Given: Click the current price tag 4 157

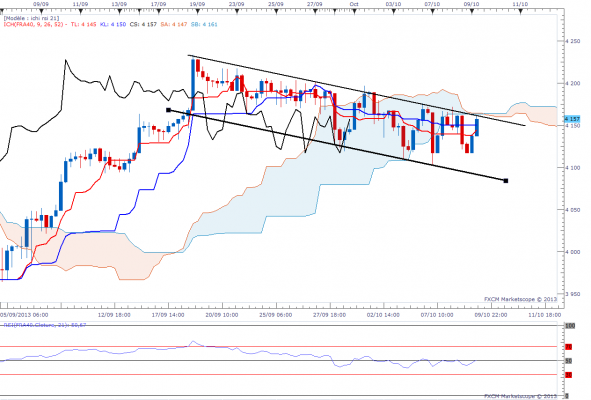Looking at the screenshot, I should click(572, 119).
